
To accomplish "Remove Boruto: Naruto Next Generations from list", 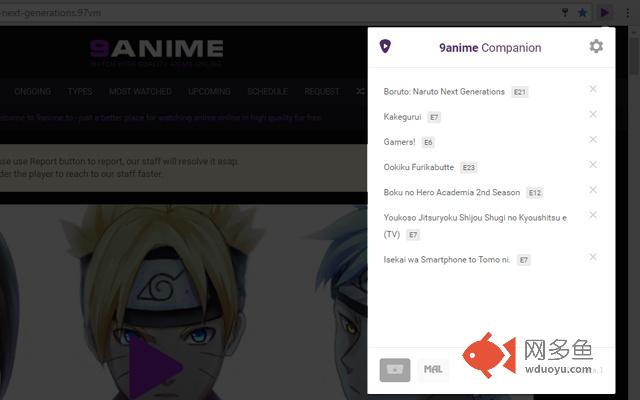I will coord(593,89).
